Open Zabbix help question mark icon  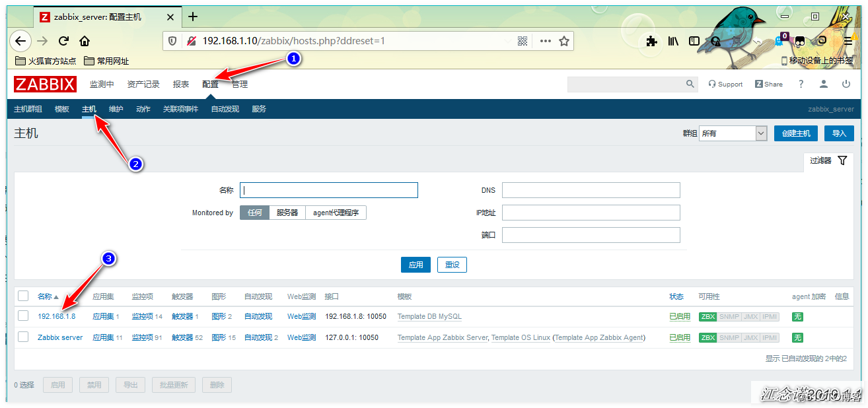click(x=801, y=84)
